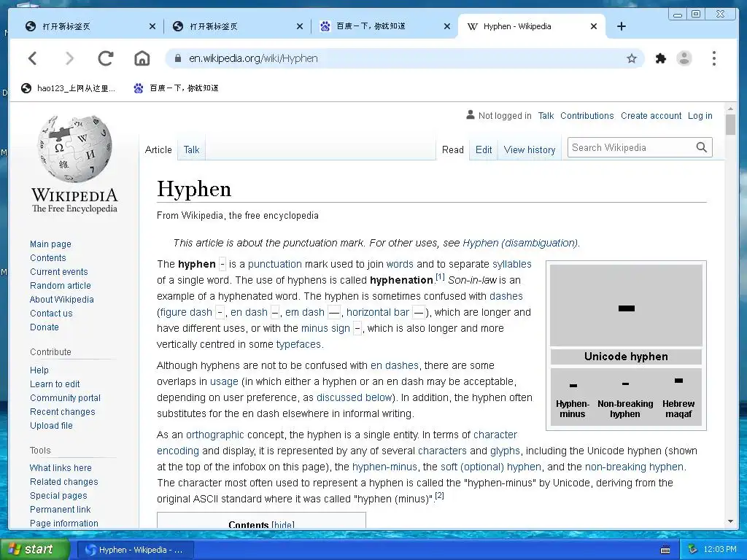Open the hao123 bookmark
The image size is (747, 560).
click(68, 88)
